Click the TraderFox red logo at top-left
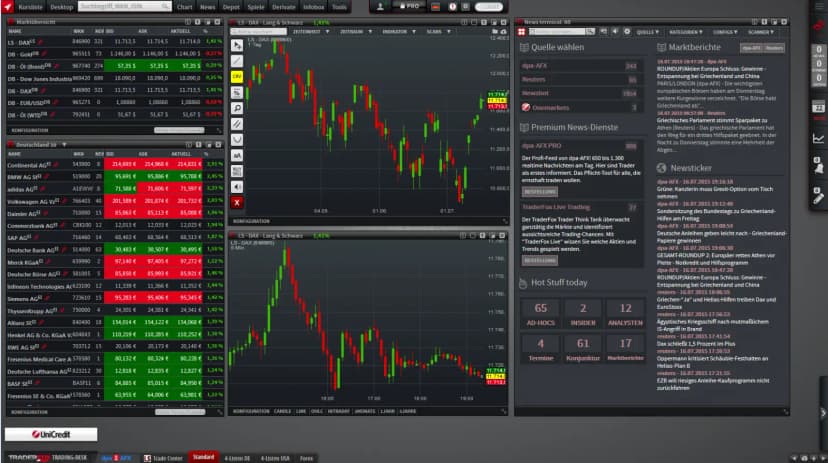828x463 pixels. tap(7, 7)
